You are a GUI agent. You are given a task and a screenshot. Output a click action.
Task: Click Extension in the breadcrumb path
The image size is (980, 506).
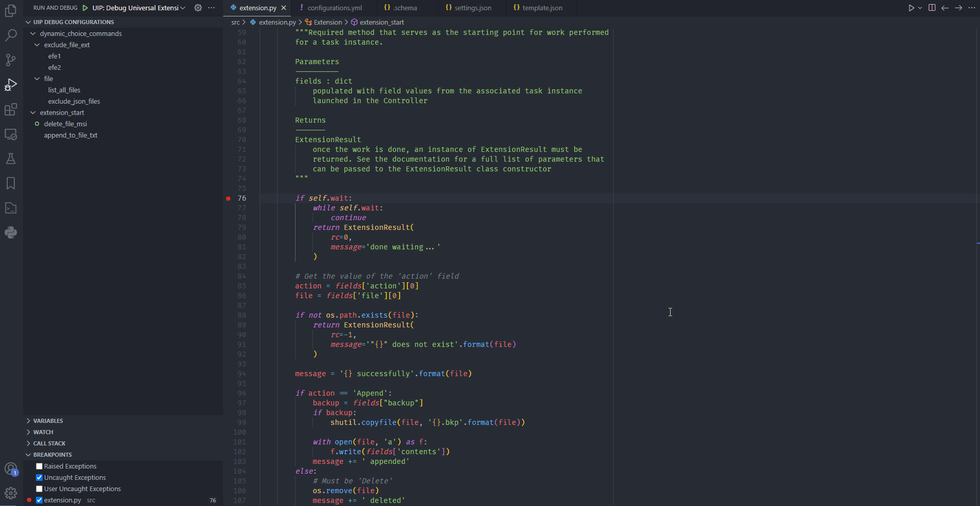point(327,22)
